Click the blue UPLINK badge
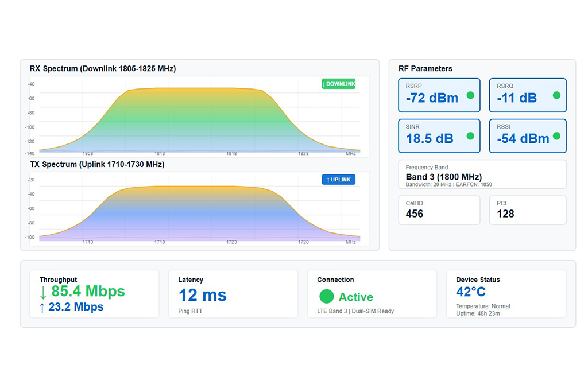 tap(339, 180)
